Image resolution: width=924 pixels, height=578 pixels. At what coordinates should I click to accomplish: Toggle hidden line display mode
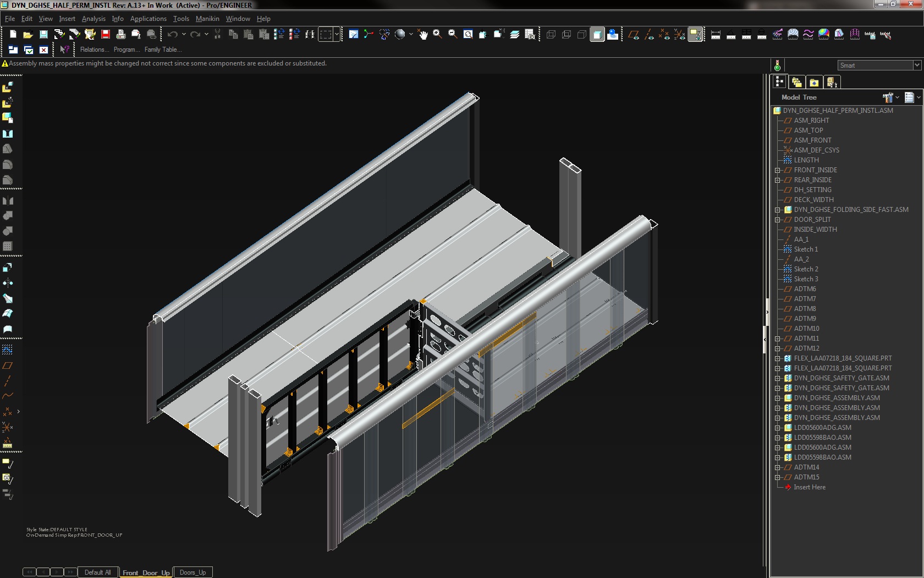click(566, 34)
